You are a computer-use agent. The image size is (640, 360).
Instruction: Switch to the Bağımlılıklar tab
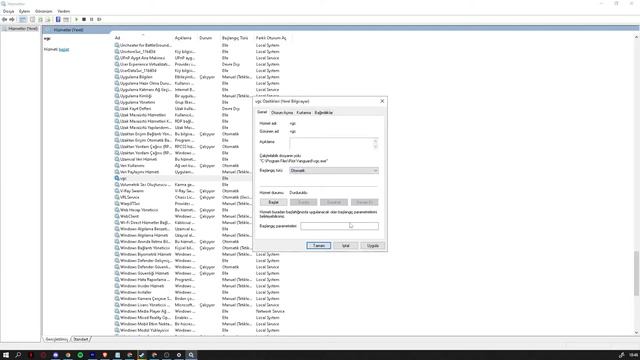coord(324,113)
